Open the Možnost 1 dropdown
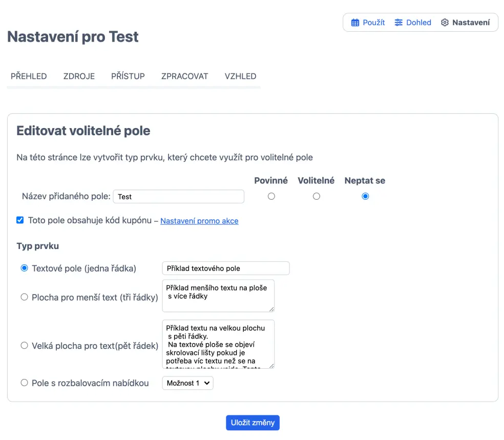Viewport: 504px width, 440px height. (187, 383)
